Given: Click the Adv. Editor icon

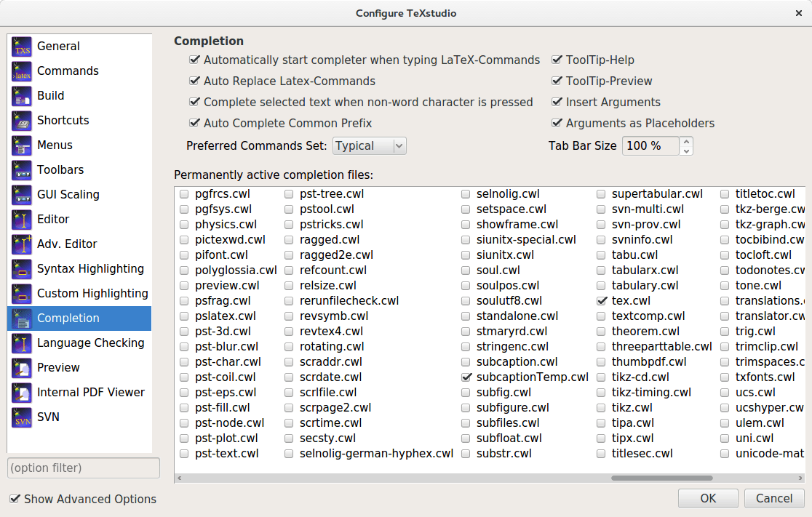Looking at the screenshot, I should [x=22, y=244].
